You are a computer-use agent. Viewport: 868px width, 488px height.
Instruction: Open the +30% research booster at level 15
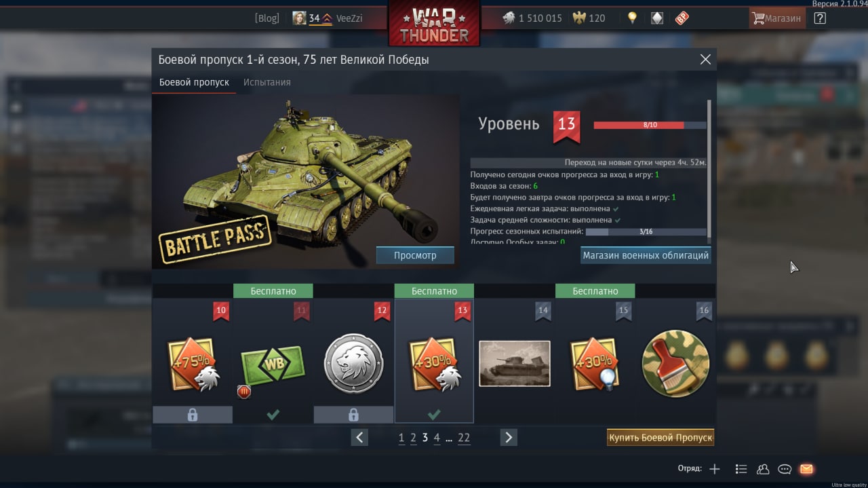595,364
